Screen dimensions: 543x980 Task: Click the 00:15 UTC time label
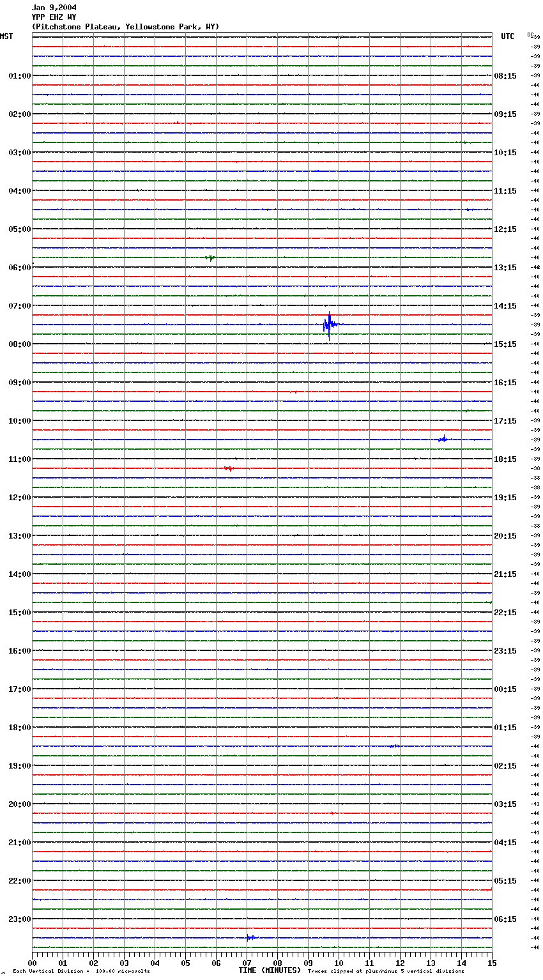pyautogui.click(x=505, y=689)
